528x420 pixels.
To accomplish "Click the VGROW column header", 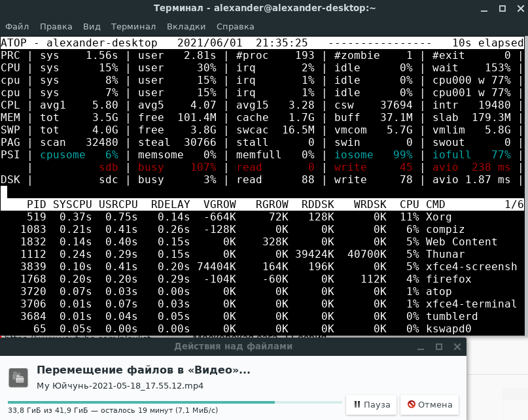I will click(220, 205).
